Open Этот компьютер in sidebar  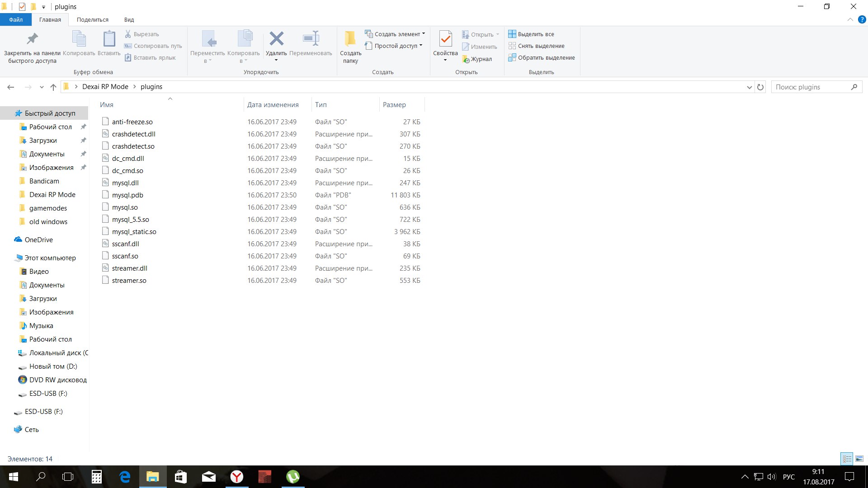tap(50, 258)
